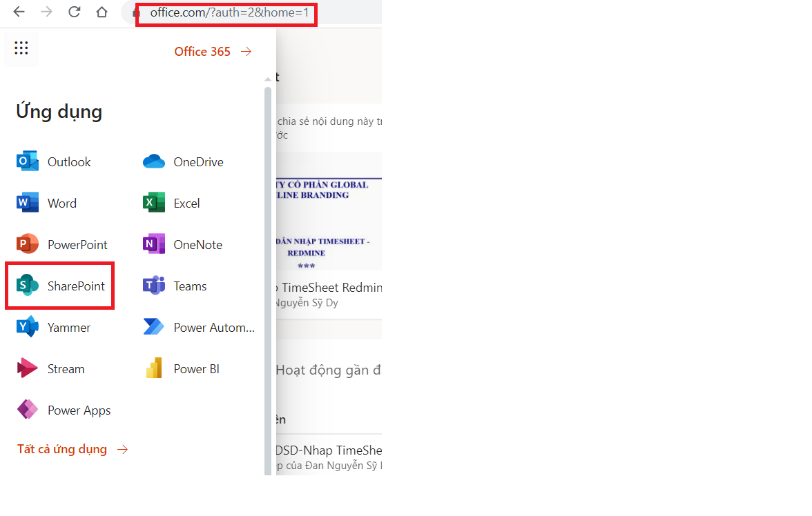812x516 pixels.
Task: Open "Tất cả ứng dụng" link
Action: point(72,449)
